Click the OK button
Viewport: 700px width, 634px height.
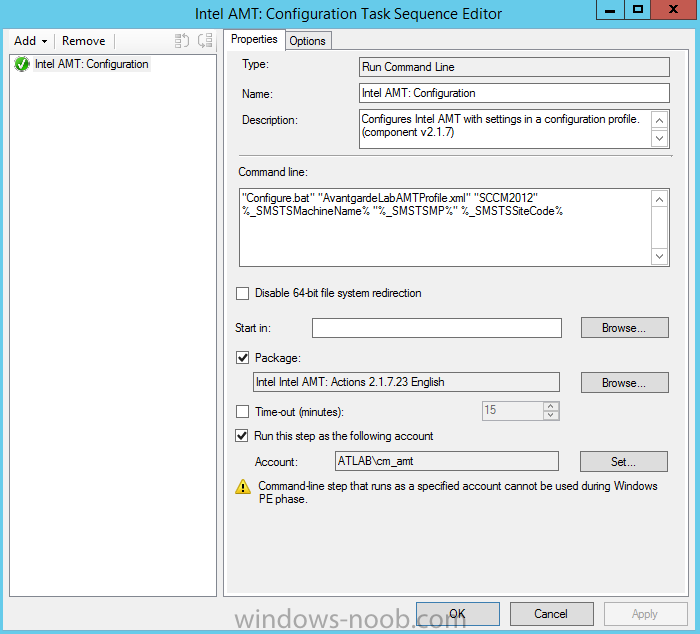(x=458, y=614)
